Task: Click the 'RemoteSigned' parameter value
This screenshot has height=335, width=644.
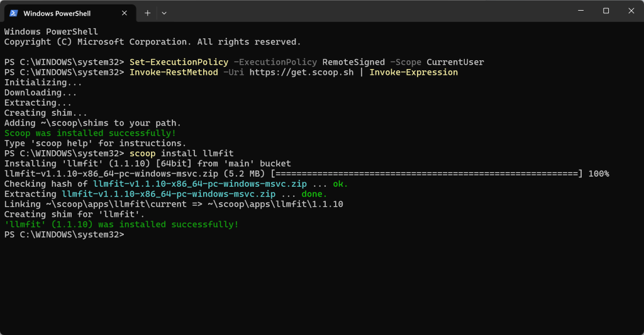Action: [x=353, y=62]
